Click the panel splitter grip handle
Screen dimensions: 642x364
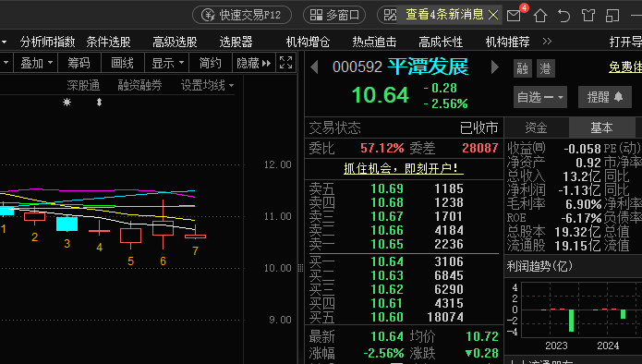300,268
